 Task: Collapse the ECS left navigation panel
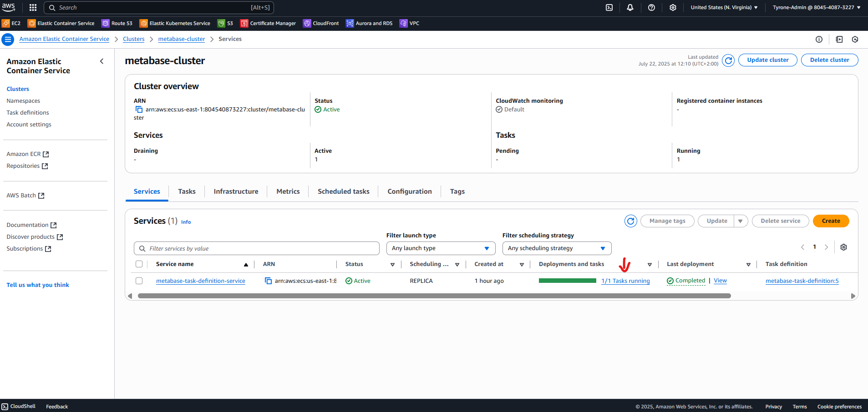[x=102, y=61]
